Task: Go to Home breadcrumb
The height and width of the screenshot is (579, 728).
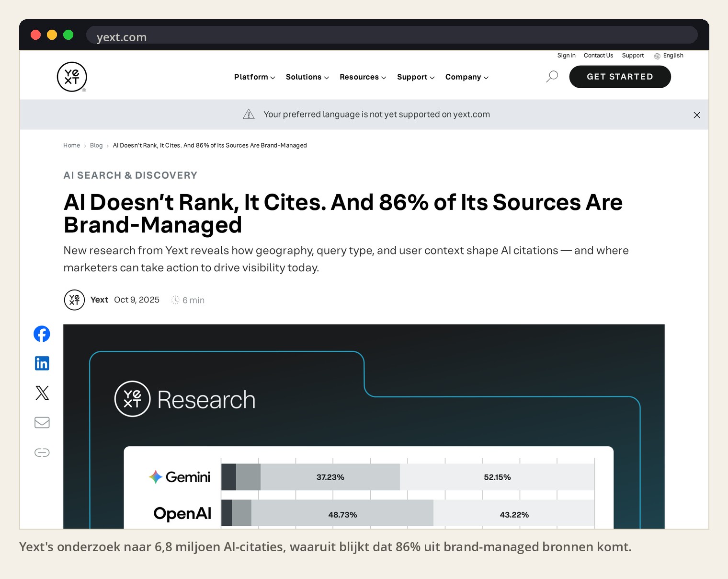Action: 71,145
